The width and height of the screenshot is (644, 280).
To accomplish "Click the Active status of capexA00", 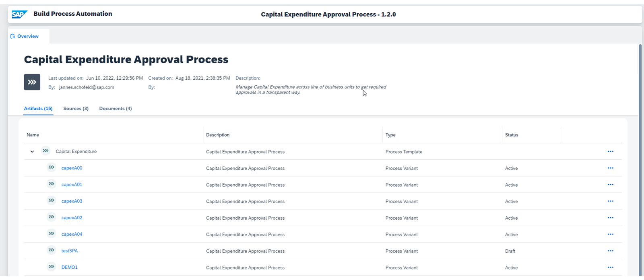I will click(511, 168).
